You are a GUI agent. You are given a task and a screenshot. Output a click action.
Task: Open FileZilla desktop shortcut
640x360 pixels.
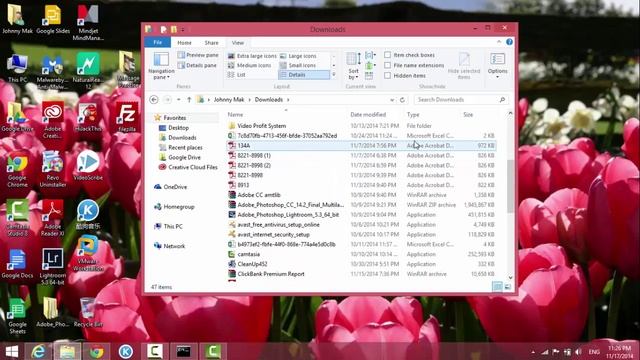[127, 118]
